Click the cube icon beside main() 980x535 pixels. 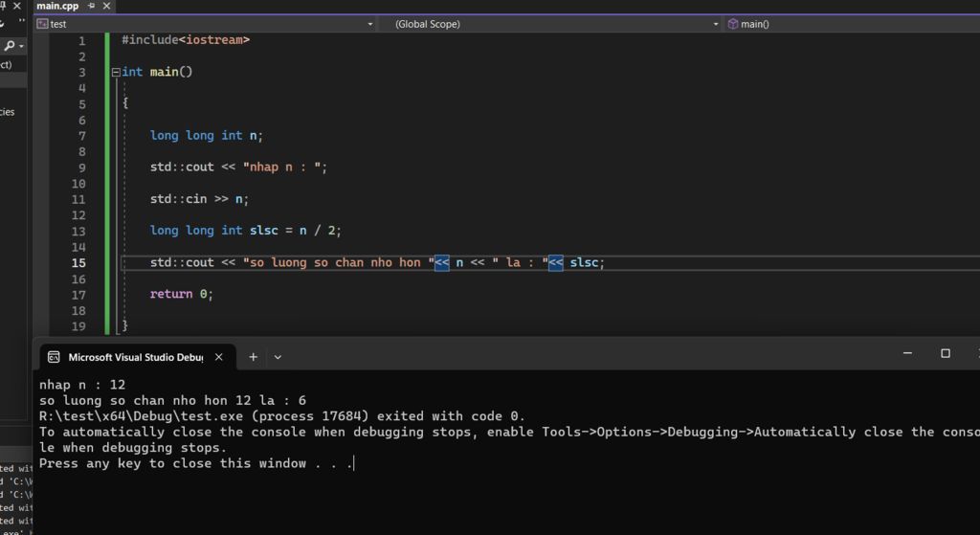click(733, 24)
